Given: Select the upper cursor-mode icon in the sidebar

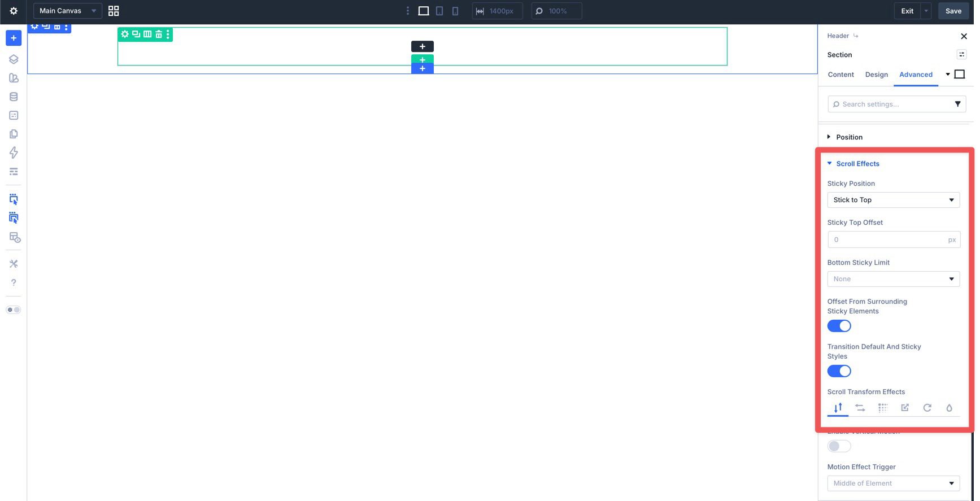Looking at the screenshot, I should [14, 199].
